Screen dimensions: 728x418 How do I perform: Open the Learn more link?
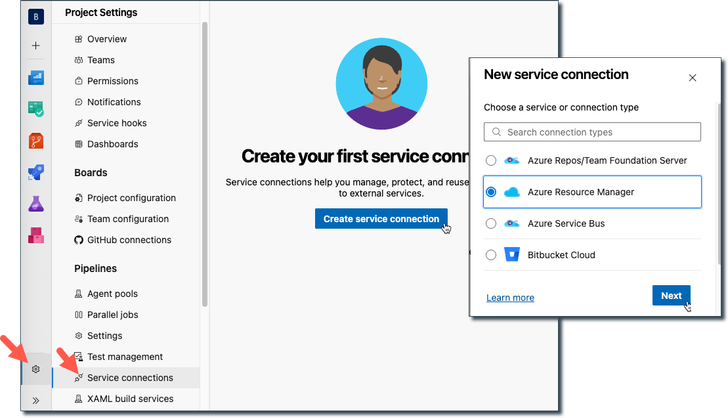[x=510, y=298]
